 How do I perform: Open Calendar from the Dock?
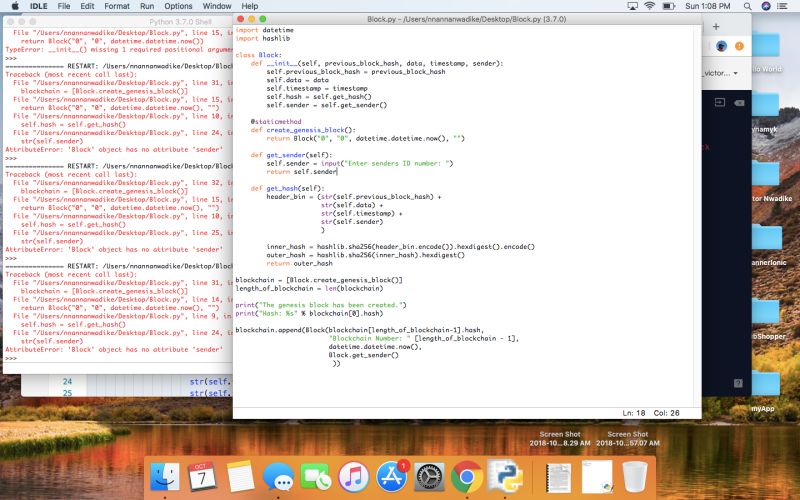202,477
